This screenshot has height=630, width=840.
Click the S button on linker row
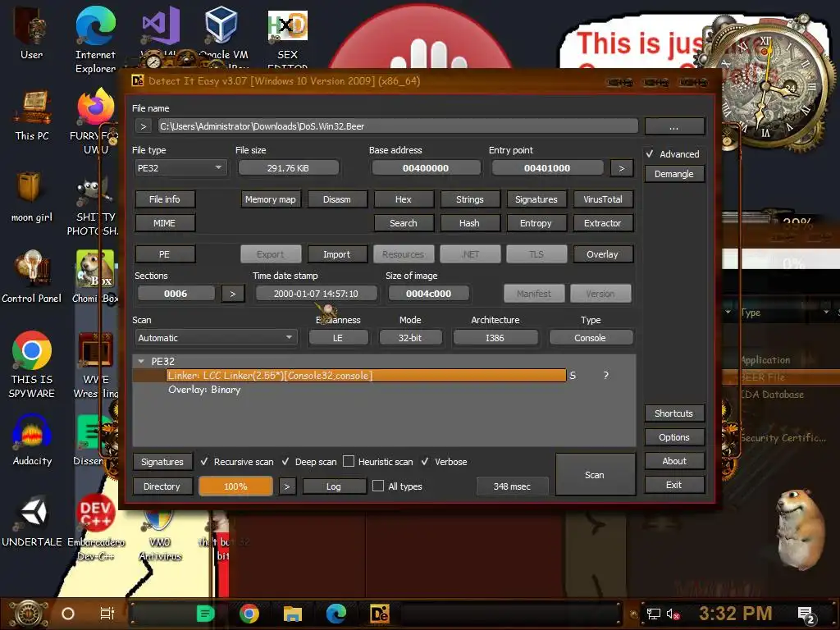tap(573, 376)
